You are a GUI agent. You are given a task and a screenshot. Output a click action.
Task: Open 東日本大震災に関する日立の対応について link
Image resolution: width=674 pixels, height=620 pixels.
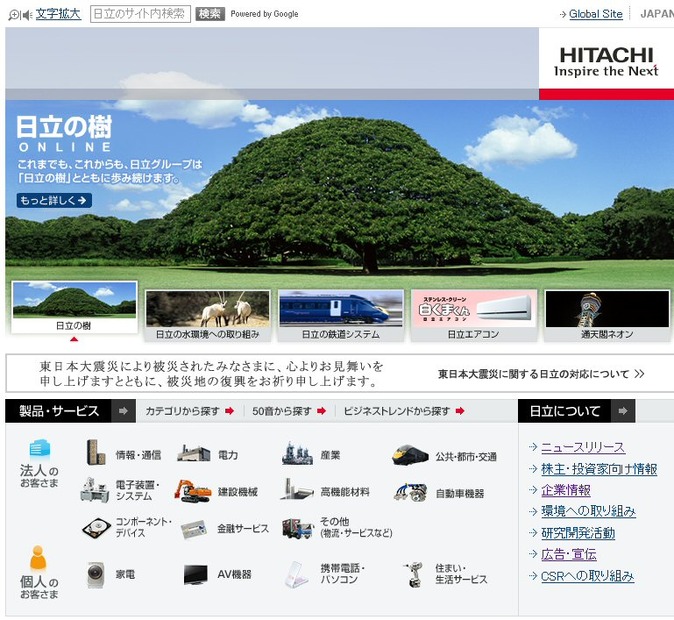[541, 374]
